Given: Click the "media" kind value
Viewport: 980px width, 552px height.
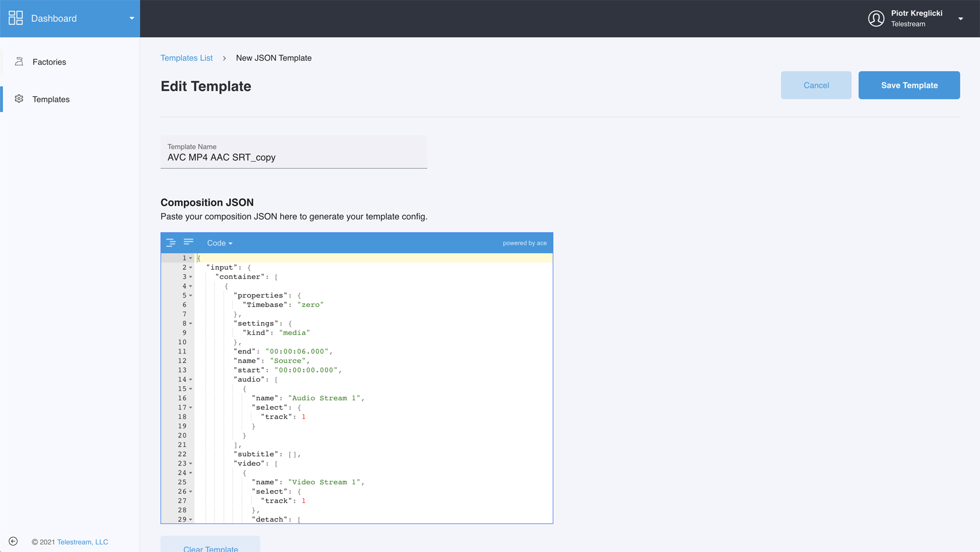Looking at the screenshot, I should click(295, 333).
